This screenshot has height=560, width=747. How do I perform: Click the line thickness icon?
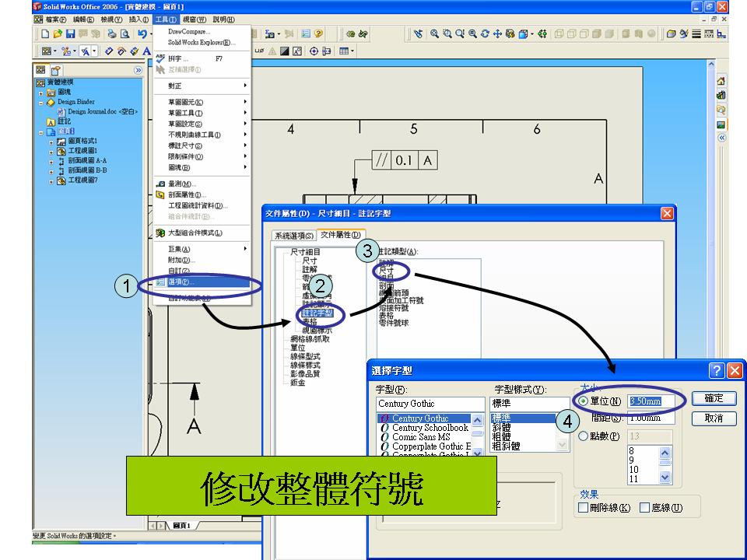[x=696, y=33]
